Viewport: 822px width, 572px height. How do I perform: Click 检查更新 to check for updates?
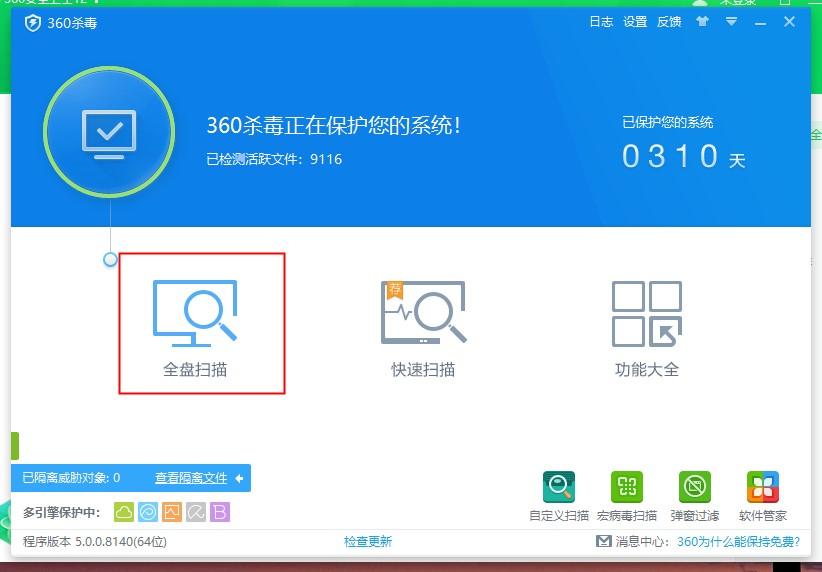click(x=368, y=542)
